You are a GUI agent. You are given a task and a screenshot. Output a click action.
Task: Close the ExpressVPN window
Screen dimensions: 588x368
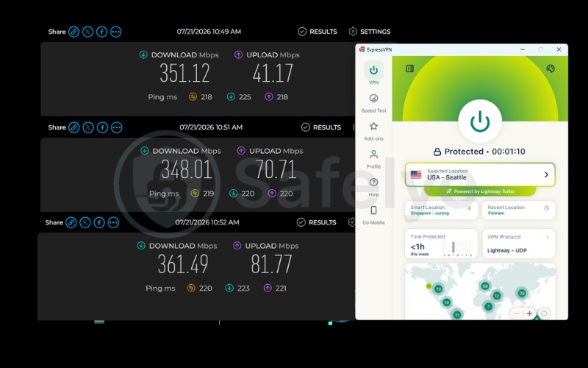tap(559, 49)
